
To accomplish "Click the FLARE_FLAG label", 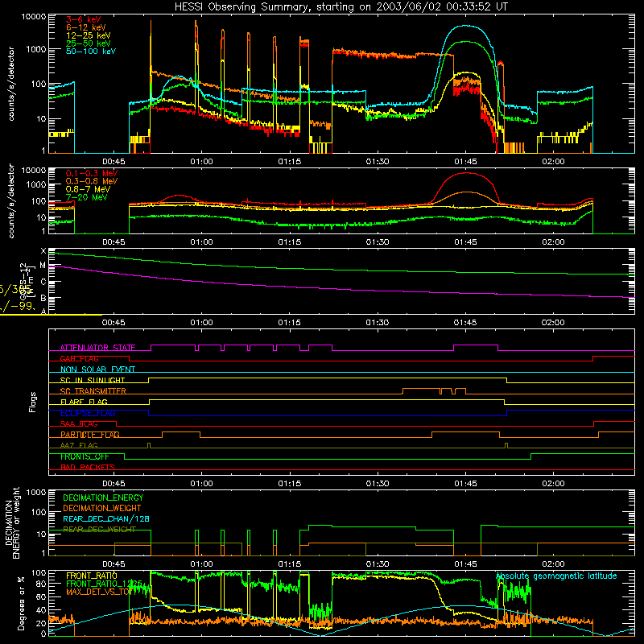I will point(84,402).
